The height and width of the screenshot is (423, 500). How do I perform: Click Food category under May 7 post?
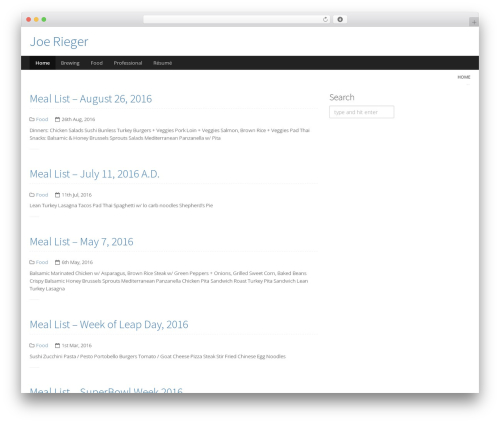point(42,262)
